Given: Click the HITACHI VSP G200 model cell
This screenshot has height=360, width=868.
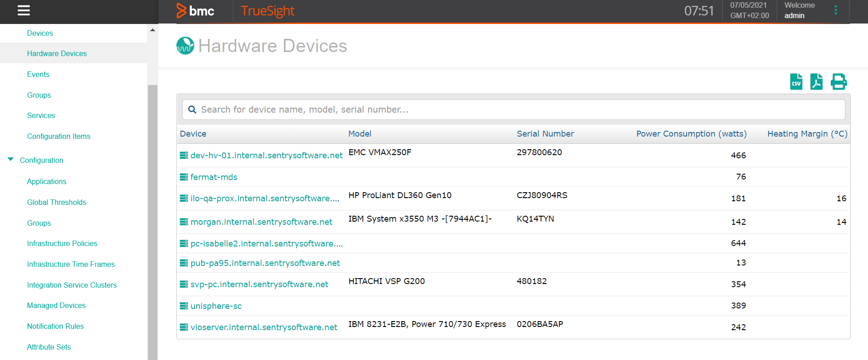Looking at the screenshot, I should pos(386,281).
